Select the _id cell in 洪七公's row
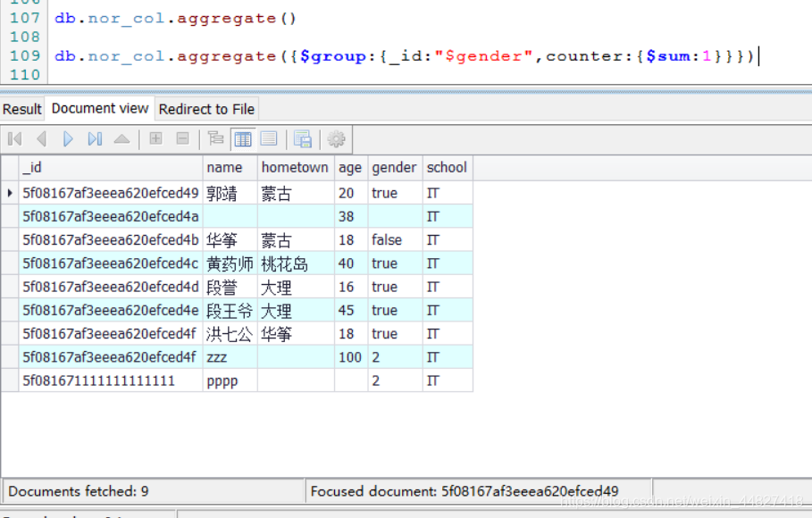This screenshot has width=812, height=518. 111,334
